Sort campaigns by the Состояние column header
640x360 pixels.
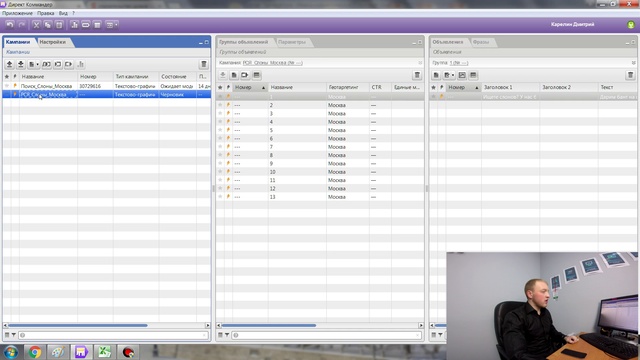(x=178, y=77)
